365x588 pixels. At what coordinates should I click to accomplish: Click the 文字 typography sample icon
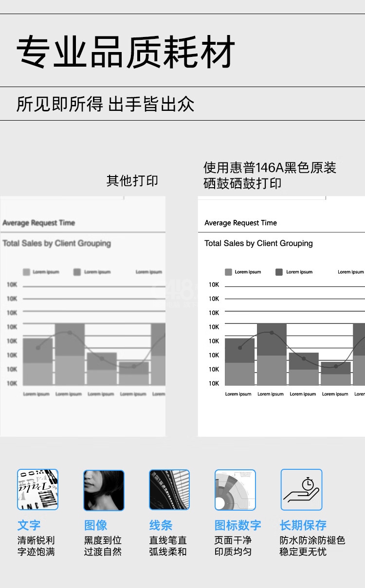[x=37, y=489]
